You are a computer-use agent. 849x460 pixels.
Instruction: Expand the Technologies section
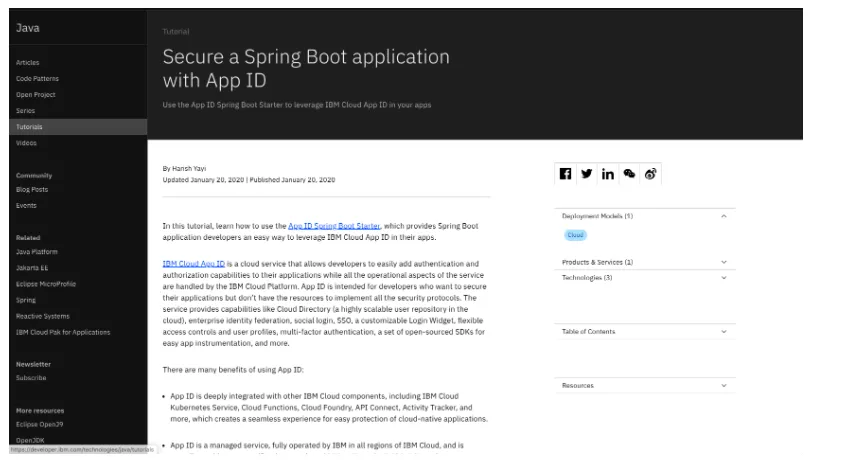click(723, 277)
